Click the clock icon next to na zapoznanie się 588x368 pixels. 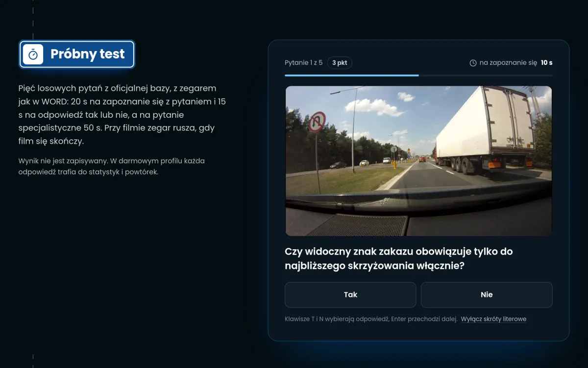point(473,63)
